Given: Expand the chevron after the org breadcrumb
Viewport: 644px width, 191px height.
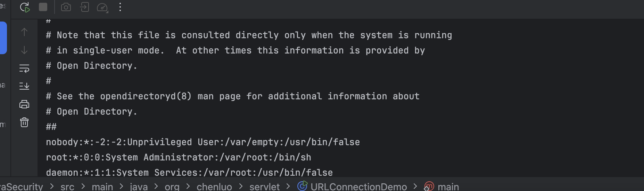Looking at the screenshot, I should coord(188,186).
